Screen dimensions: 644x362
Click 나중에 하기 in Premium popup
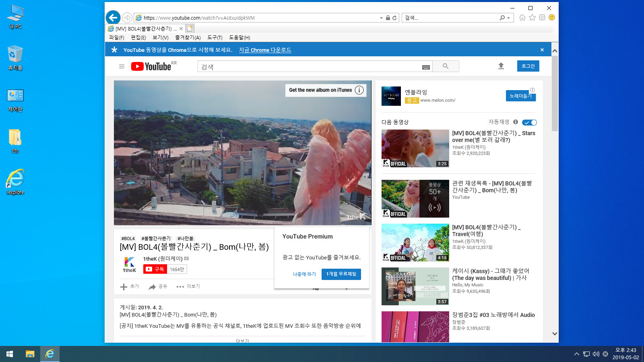(x=304, y=274)
